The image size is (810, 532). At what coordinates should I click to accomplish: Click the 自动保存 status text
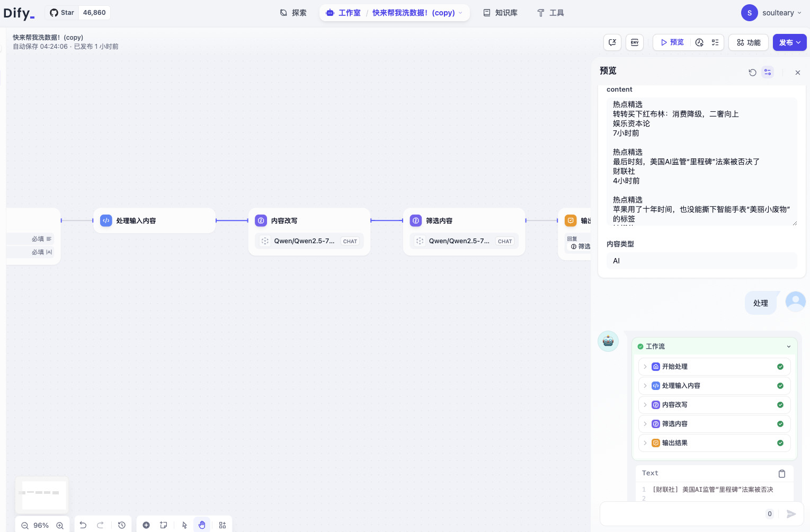pos(66,47)
